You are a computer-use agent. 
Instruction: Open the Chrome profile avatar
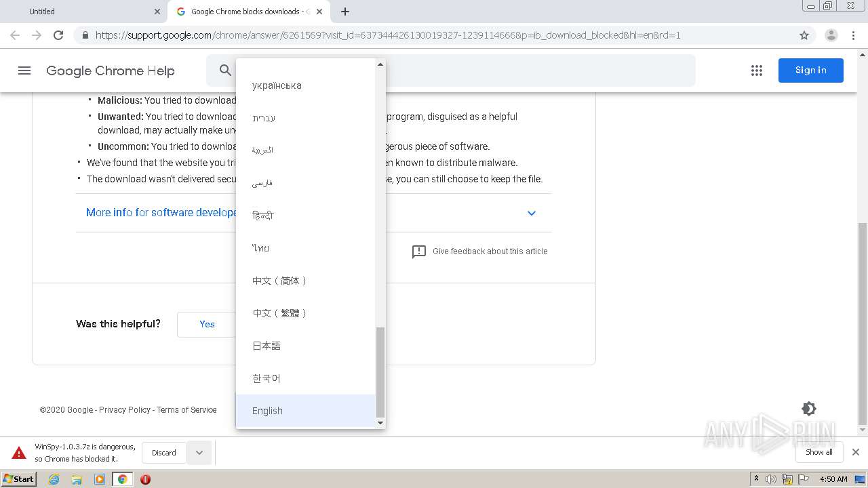(831, 35)
